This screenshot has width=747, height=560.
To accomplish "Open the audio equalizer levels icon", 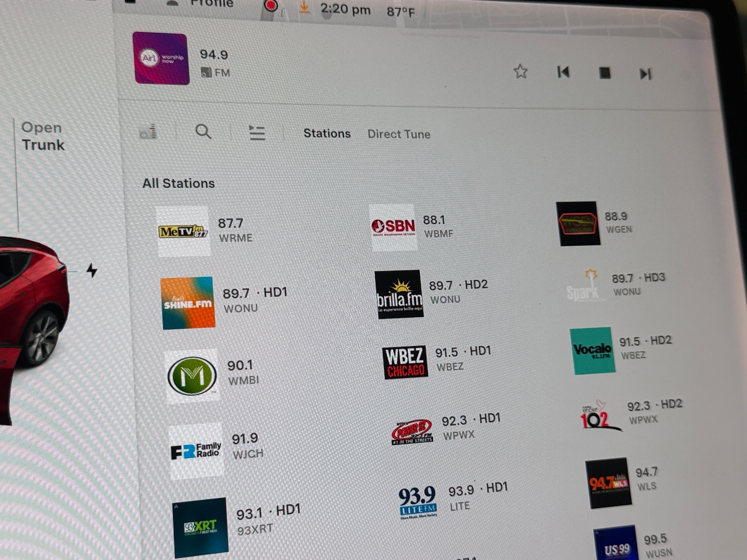I will (x=148, y=132).
